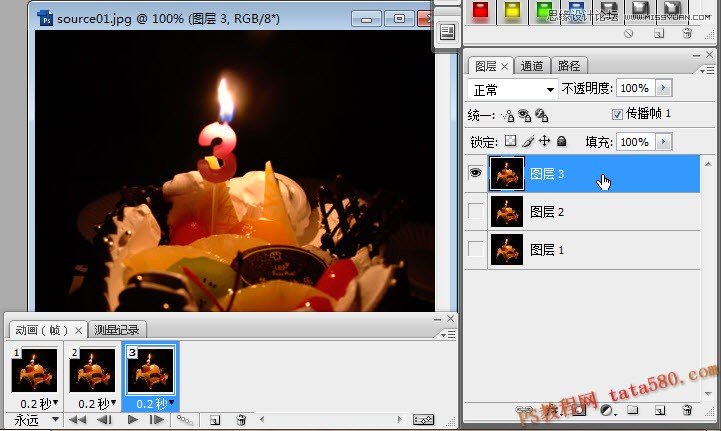The height and width of the screenshot is (431, 721).
Task: Click the 填充 100% input field
Action: 635,142
